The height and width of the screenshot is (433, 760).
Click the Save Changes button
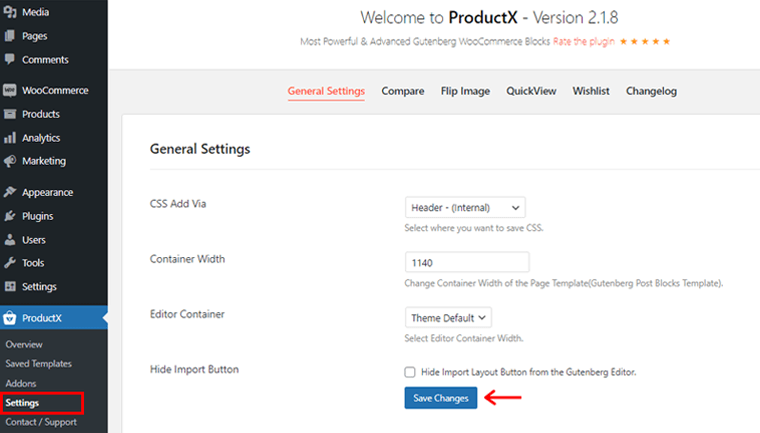441,398
